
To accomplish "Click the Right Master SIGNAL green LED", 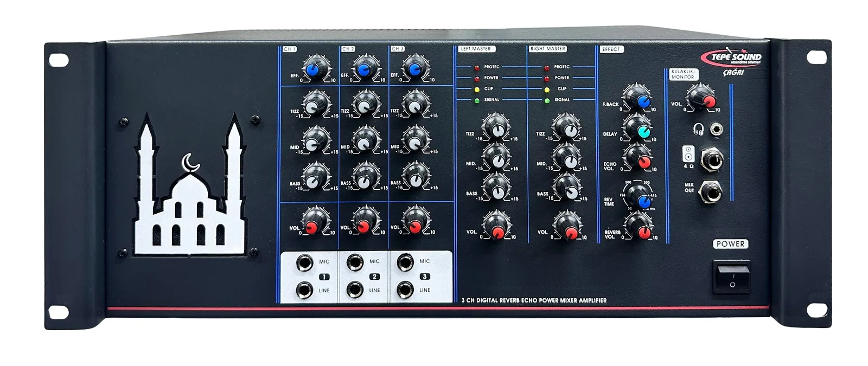I will click(x=547, y=100).
